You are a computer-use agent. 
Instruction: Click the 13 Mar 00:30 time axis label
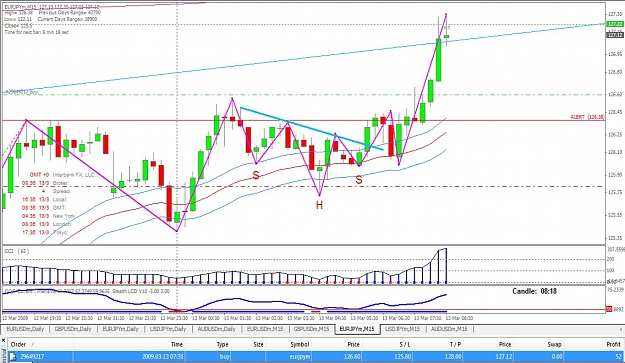(x=206, y=318)
